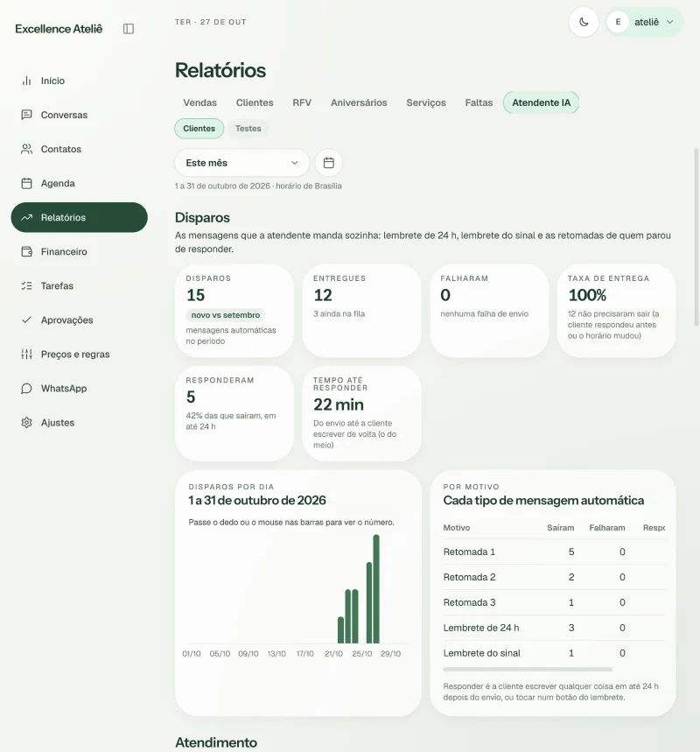This screenshot has width=700, height=752.
Task: Click the Atendimento section heading
Action: [x=216, y=742]
